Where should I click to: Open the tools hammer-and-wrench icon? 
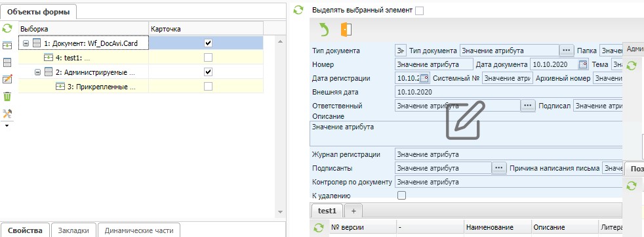[7, 114]
